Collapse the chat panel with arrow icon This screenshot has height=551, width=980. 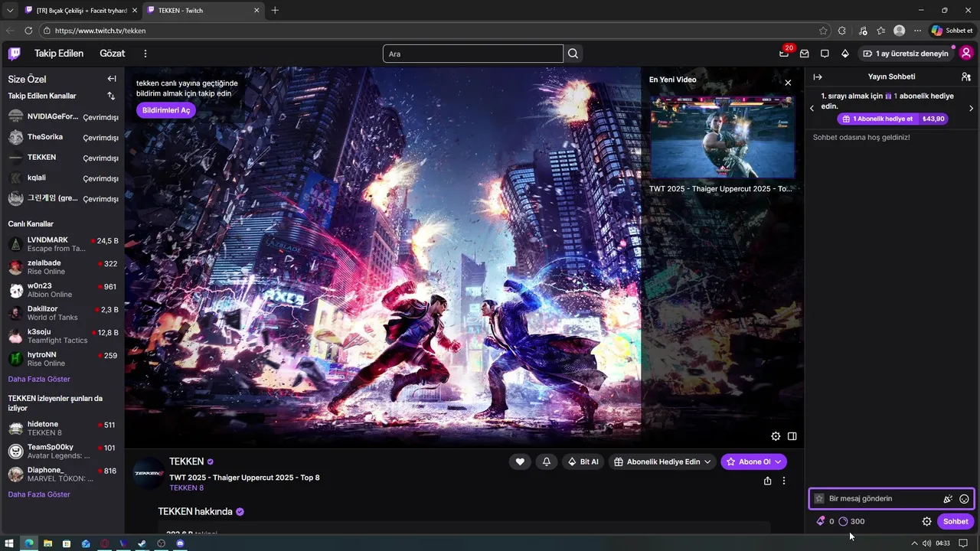pos(818,77)
